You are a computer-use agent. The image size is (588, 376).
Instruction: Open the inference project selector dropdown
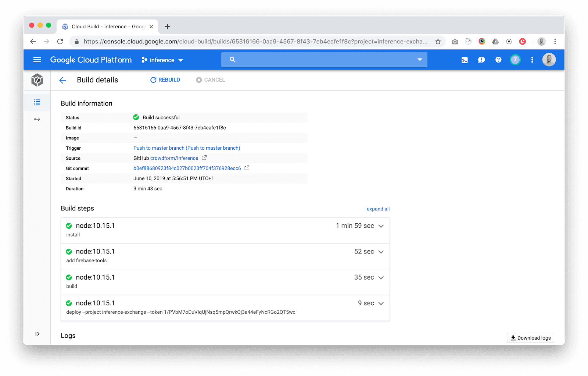pos(162,60)
